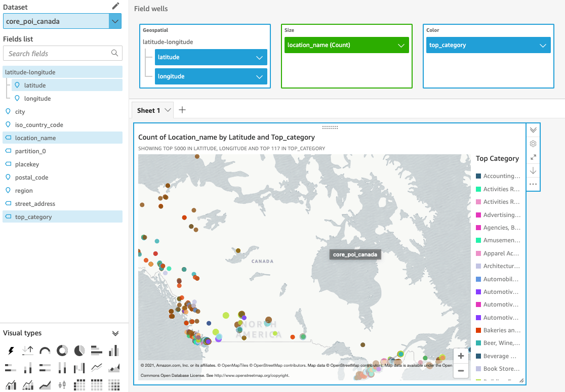
Task: Open the visual formatting gear icon
Action: tap(533, 143)
